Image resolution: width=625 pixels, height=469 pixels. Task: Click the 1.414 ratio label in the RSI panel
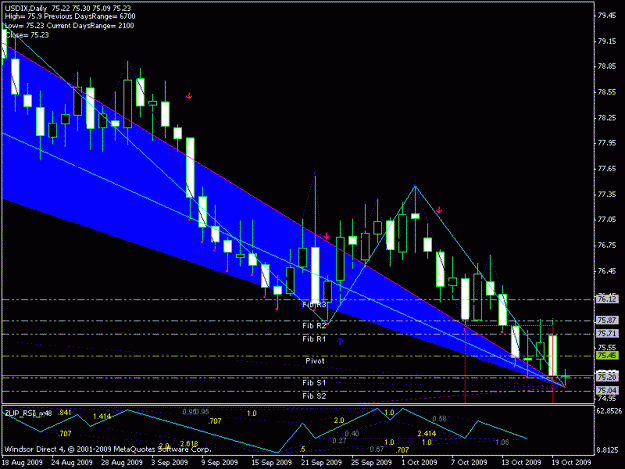(x=102, y=417)
